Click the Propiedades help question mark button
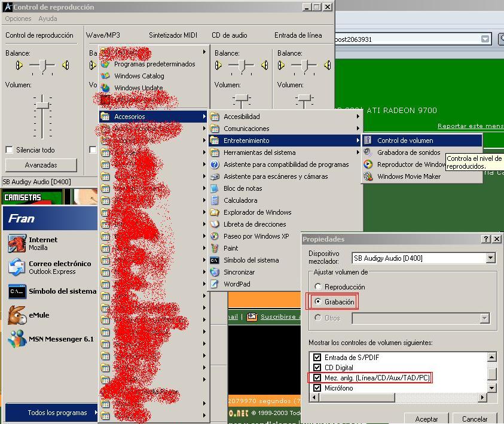This screenshot has height=424, width=504. pyautogui.click(x=485, y=239)
